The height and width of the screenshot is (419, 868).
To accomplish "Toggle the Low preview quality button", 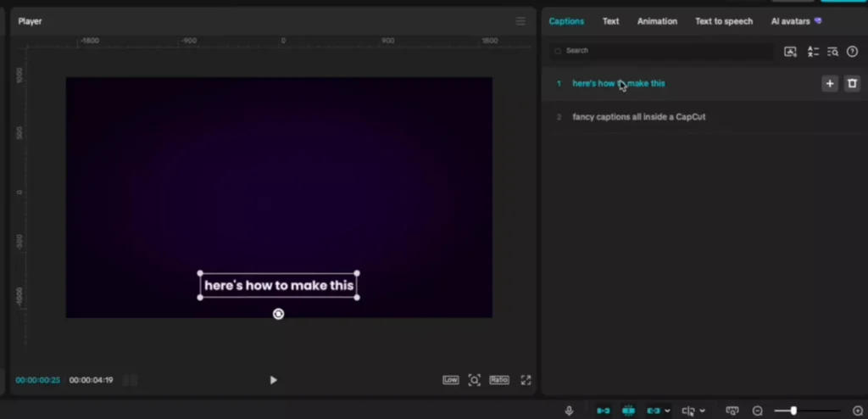I will coord(450,380).
